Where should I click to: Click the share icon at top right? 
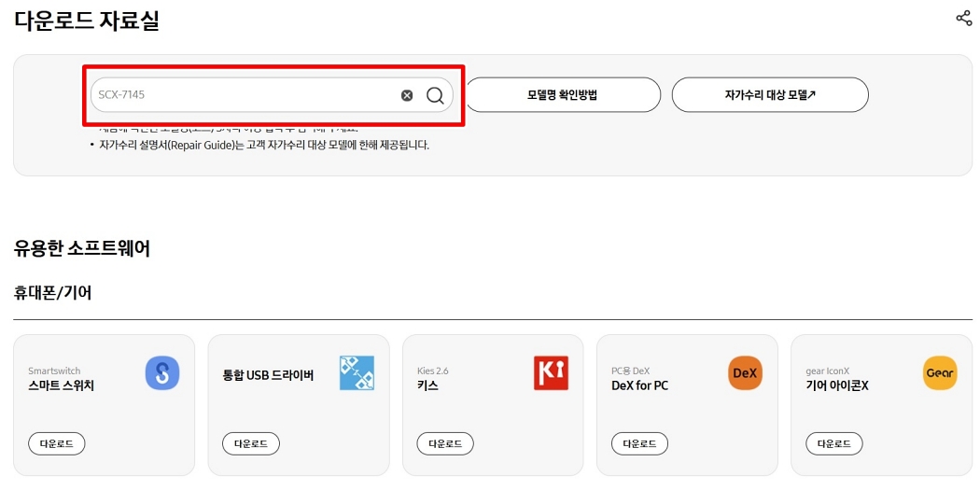[963, 18]
